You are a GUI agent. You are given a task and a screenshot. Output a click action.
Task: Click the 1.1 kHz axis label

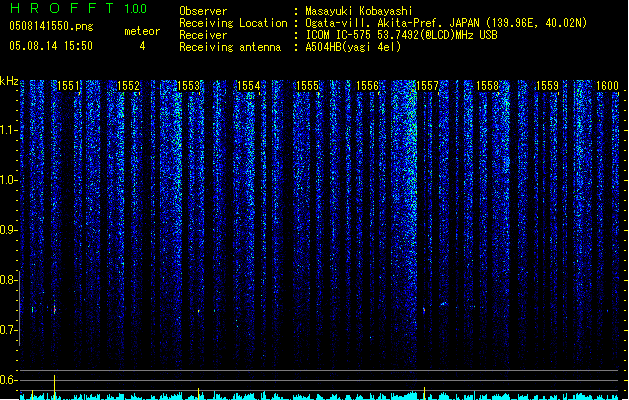pyautogui.click(x=8, y=130)
